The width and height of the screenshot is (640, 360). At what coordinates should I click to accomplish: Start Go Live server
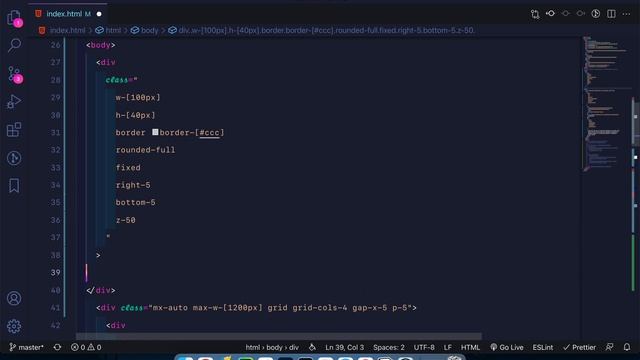(507, 347)
